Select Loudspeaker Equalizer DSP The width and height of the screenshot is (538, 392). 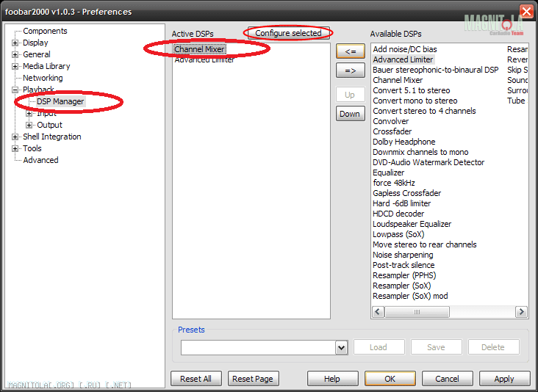point(412,224)
